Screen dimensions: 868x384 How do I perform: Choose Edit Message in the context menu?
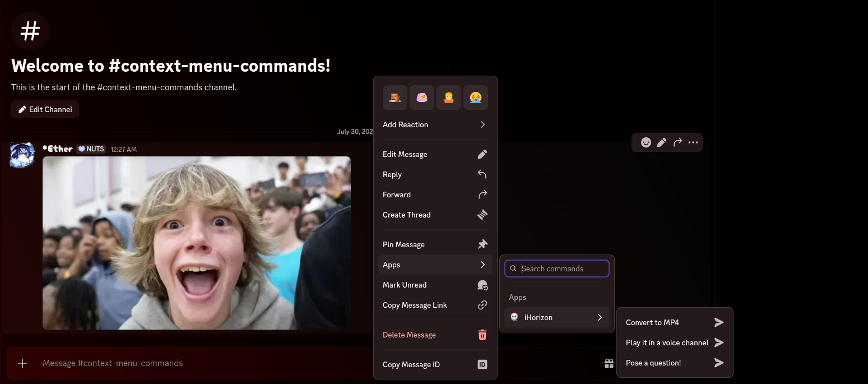pos(435,154)
